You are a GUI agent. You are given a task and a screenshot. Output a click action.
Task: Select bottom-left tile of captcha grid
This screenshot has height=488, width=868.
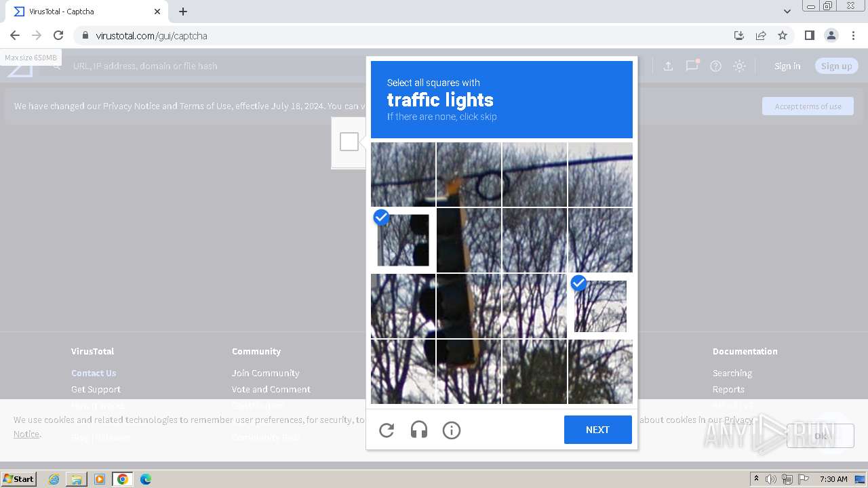[403, 371]
